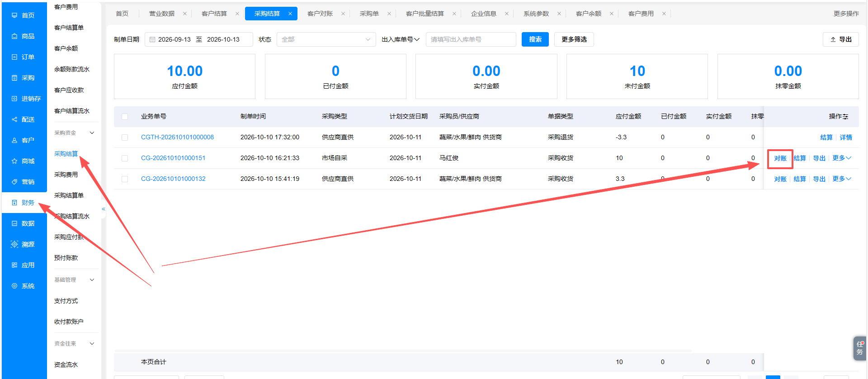Viewport: 868px width, 379px height.
Task: Open the 溯源 traceability sidebar icon
Action: (x=14, y=244)
